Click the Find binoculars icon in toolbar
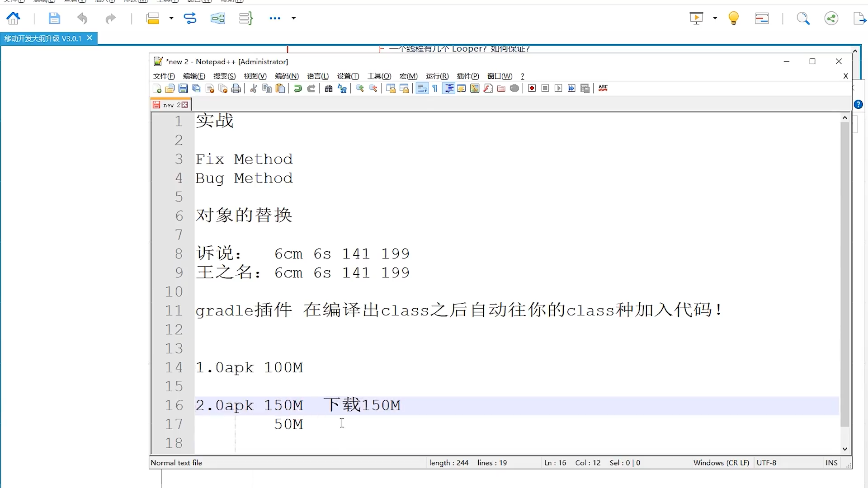This screenshot has width=868, height=488. pos(329,89)
